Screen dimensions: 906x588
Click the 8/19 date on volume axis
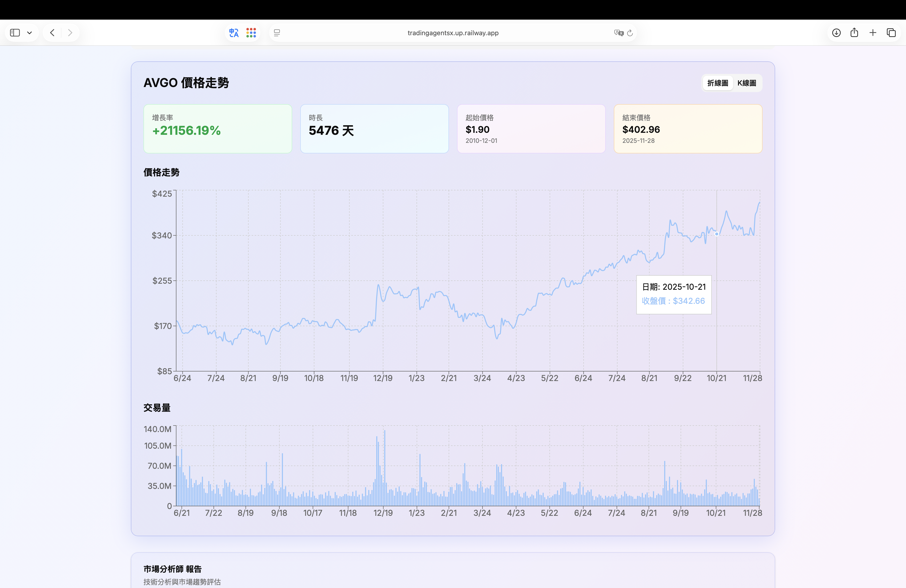click(246, 513)
